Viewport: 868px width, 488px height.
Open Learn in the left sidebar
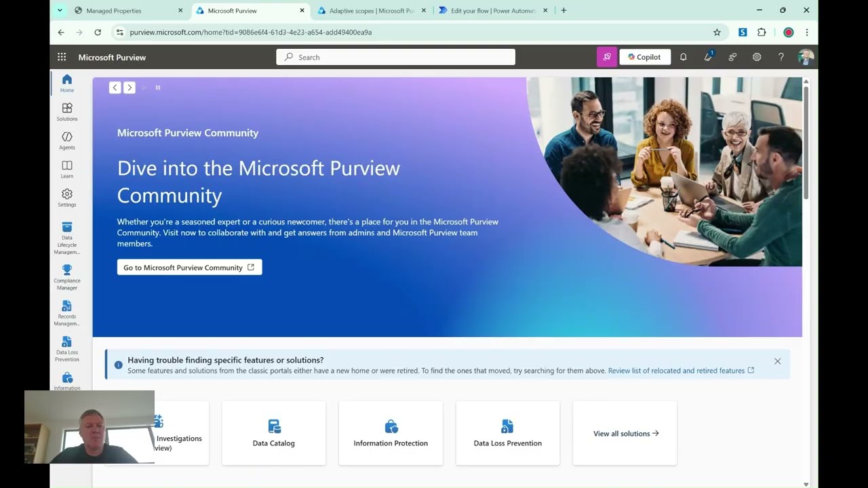(x=67, y=169)
